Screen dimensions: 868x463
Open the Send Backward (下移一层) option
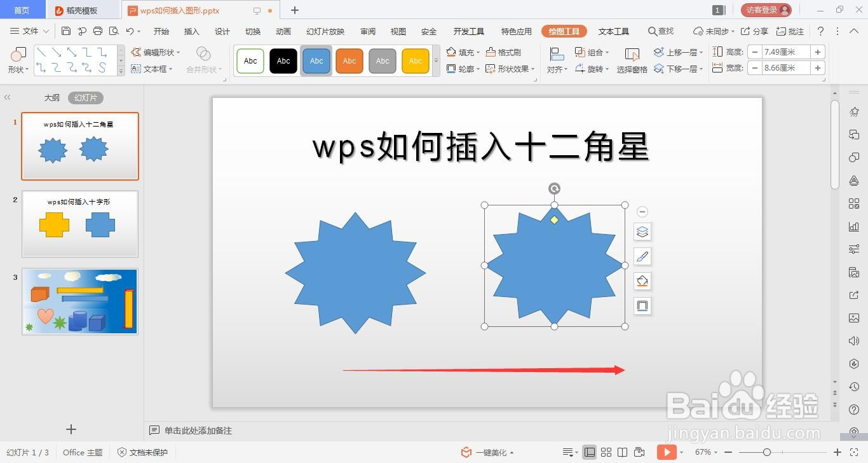(679, 69)
